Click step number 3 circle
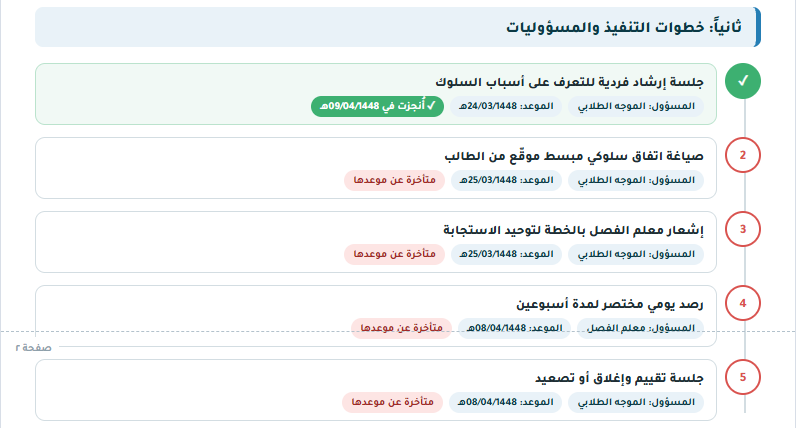The image size is (796, 428). [x=743, y=229]
